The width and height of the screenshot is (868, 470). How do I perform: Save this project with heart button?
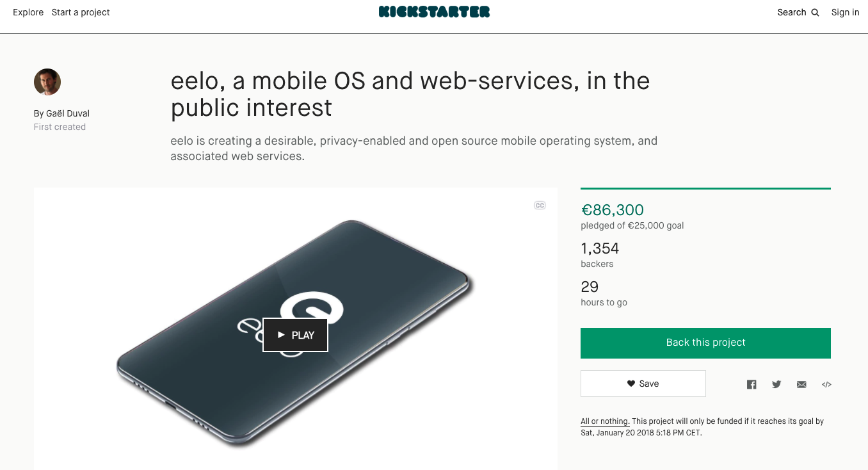pos(643,384)
